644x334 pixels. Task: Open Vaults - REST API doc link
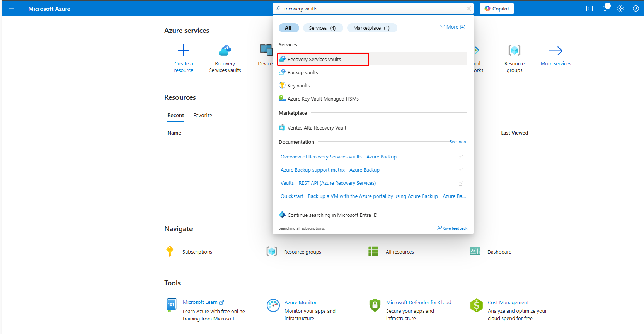coord(328,183)
